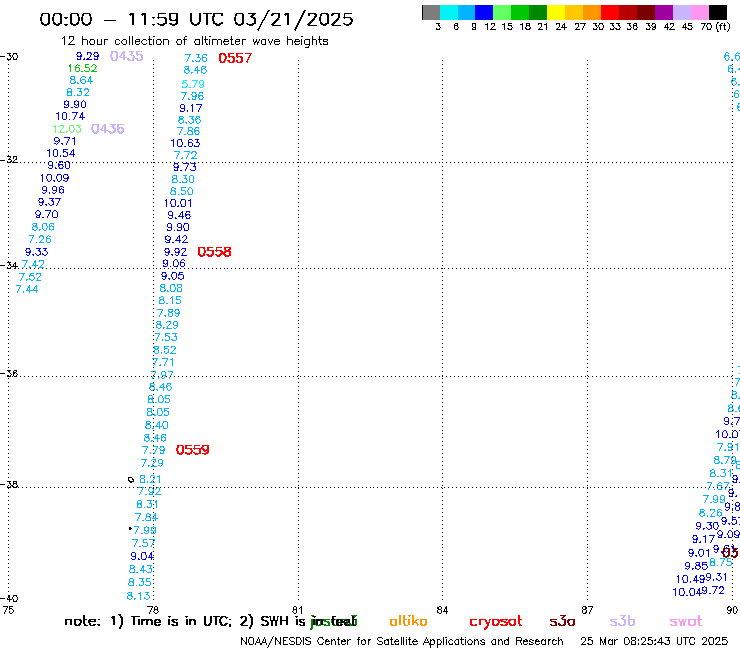740x650 pixels.
Task: Click the wave height value 8.52
Action: 165,350
